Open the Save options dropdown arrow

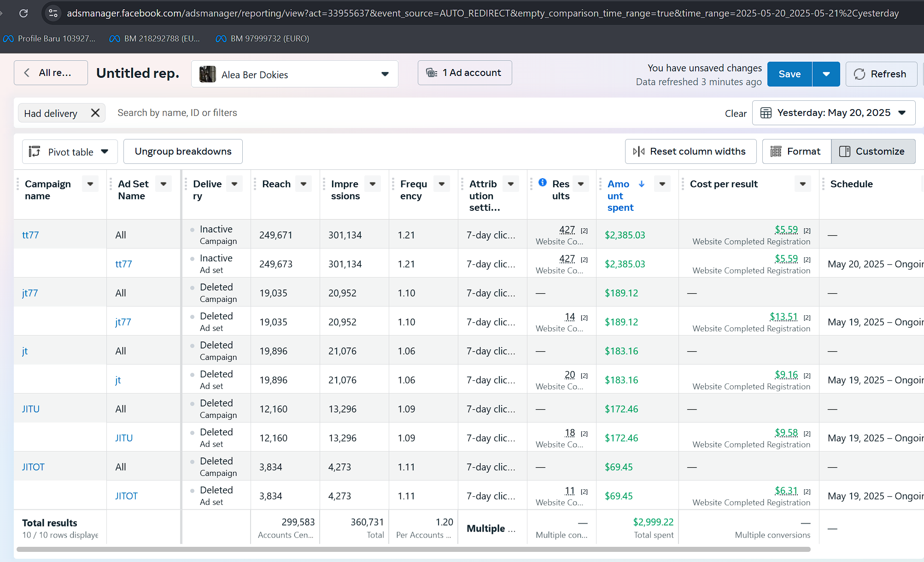[826, 74]
